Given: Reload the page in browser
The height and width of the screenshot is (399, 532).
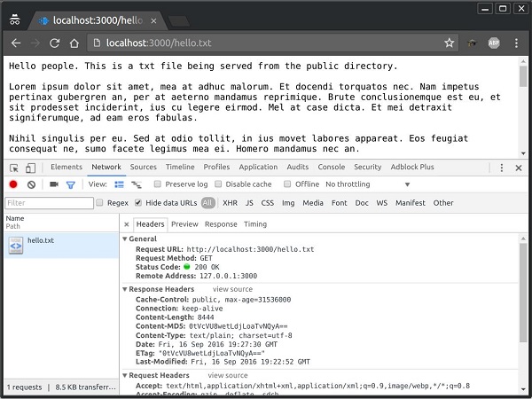Looking at the screenshot, I should pos(55,42).
